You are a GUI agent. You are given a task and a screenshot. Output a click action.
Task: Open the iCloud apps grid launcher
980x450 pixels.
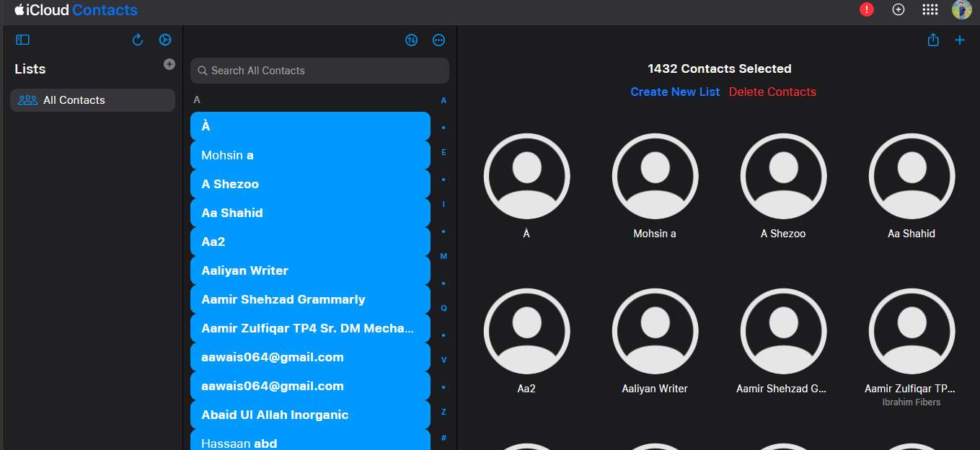[930, 9]
